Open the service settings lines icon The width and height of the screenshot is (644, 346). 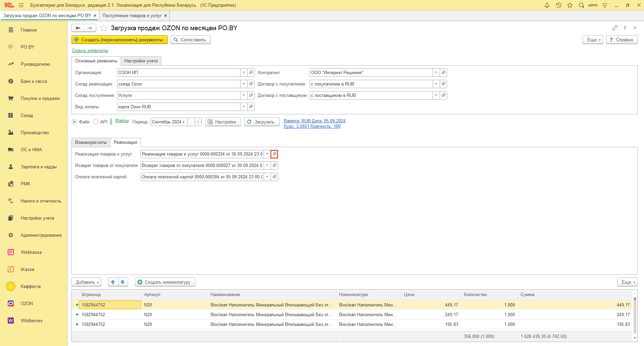pyautogui.click(x=605, y=5)
